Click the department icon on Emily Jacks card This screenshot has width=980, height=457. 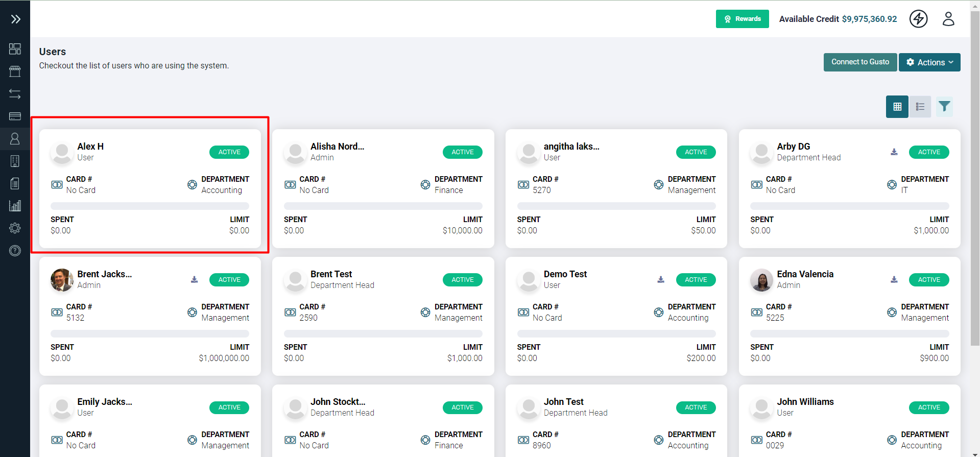pos(192,440)
